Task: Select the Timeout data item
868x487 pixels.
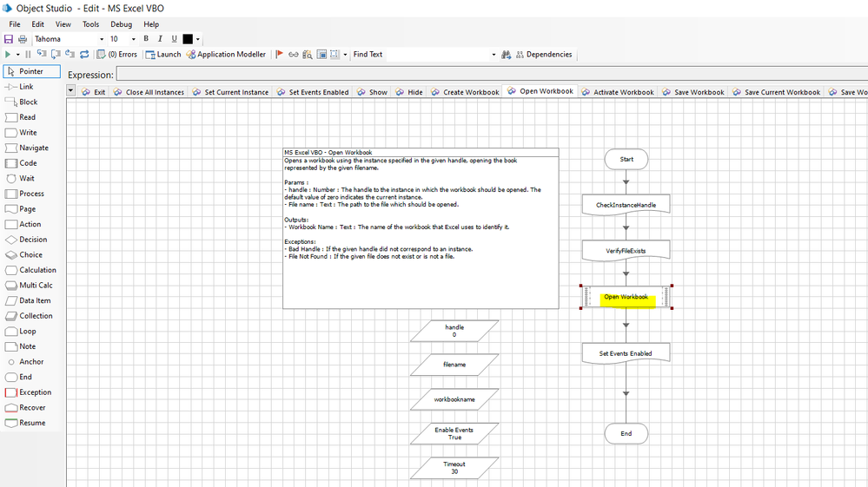Action: [x=454, y=468]
